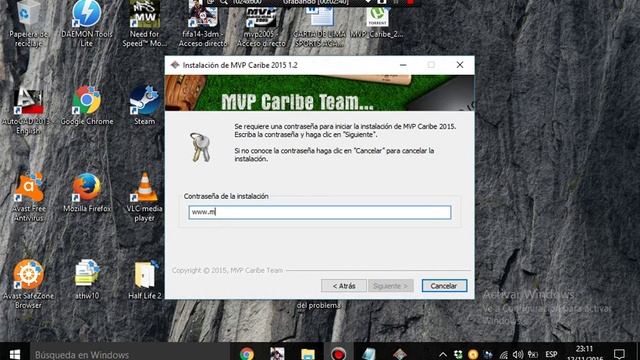Click the MVP Caribe installer taskbar icon
Image resolution: width=640 pixels, height=360 pixels.
point(400,353)
